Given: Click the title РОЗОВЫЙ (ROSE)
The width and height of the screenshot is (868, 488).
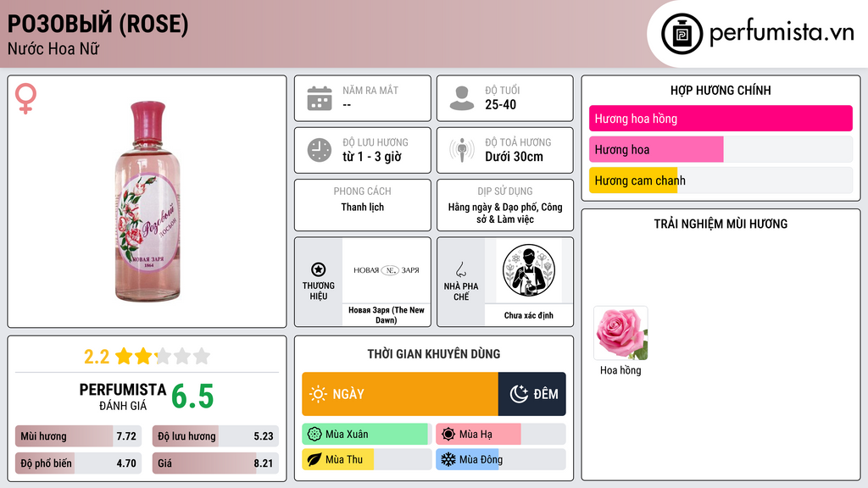Looking at the screenshot, I should coord(98,24).
